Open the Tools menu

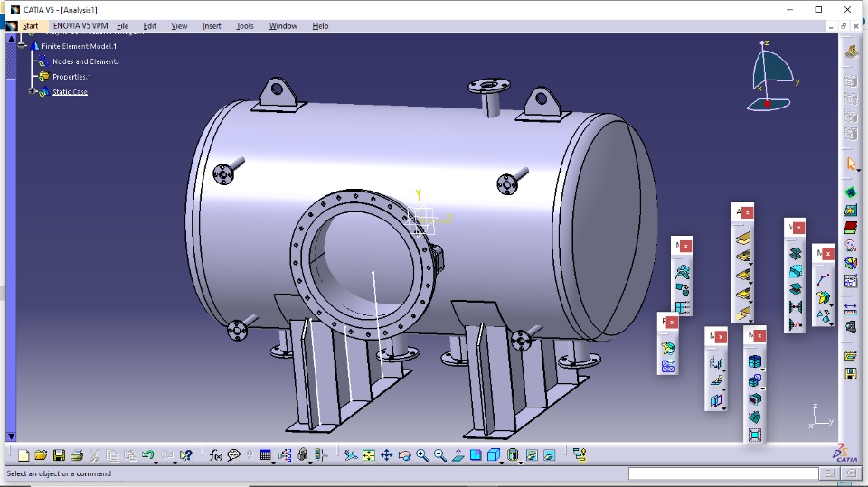point(245,26)
